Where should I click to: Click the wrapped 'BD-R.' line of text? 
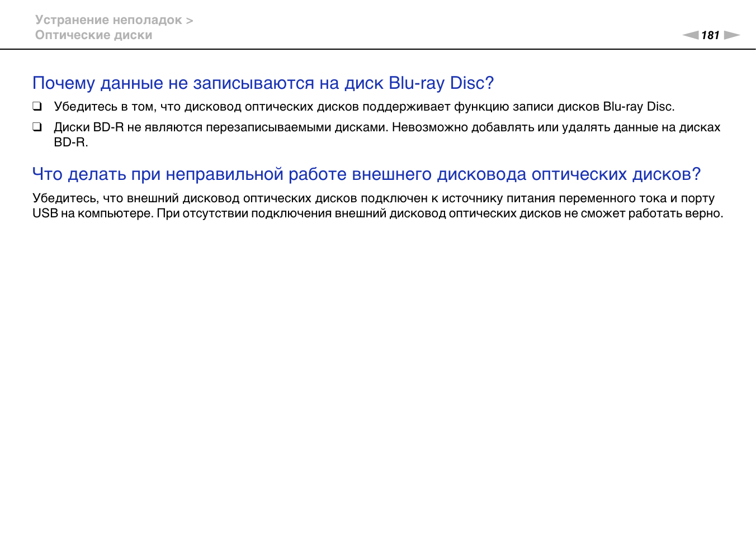coord(71,142)
